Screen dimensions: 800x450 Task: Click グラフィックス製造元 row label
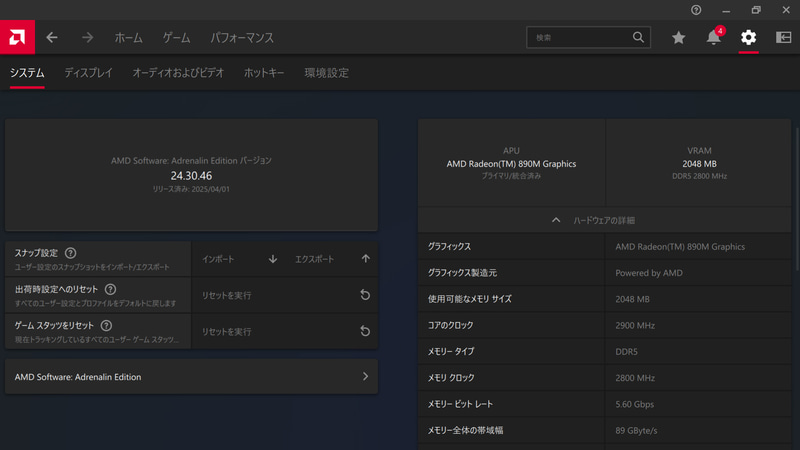coord(462,273)
